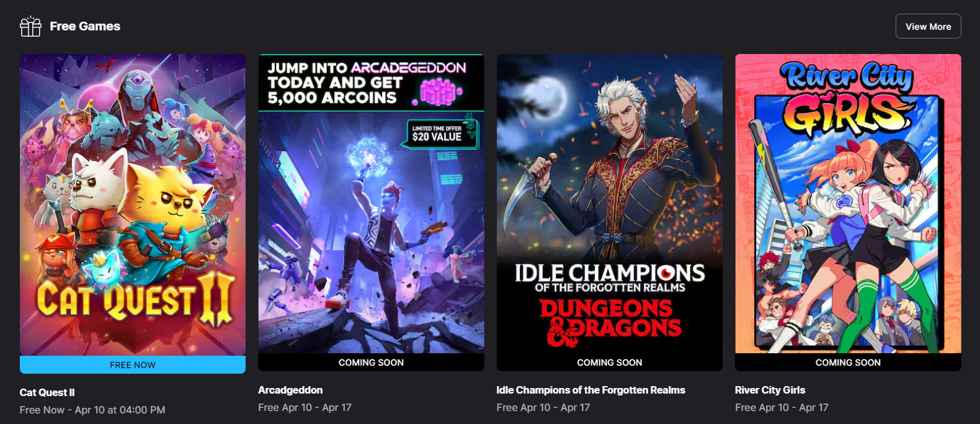The height and width of the screenshot is (424, 980).
Task: Open the River City Girls title link
Action: tap(770, 390)
